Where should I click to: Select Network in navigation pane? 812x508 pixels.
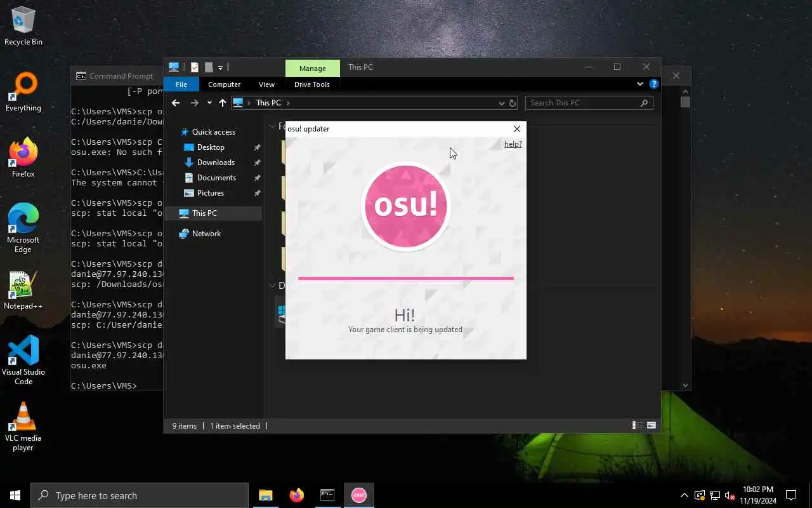click(x=206, y=234)
